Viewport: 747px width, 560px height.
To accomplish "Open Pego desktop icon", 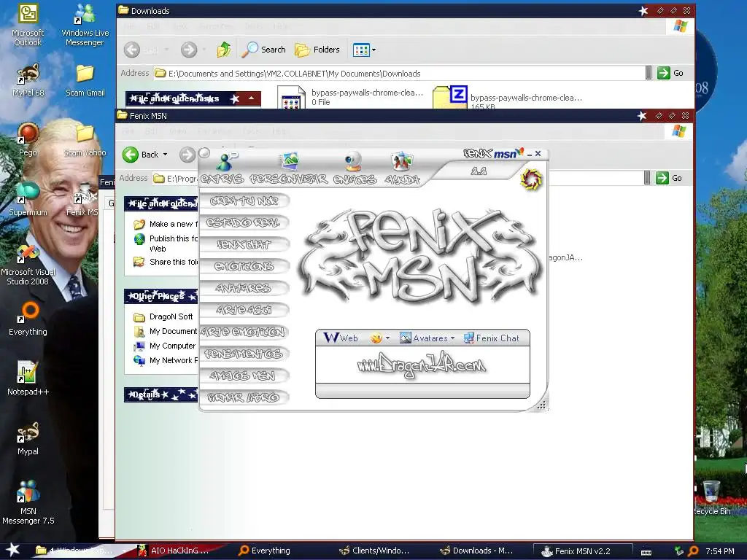I will click(28, 140).
